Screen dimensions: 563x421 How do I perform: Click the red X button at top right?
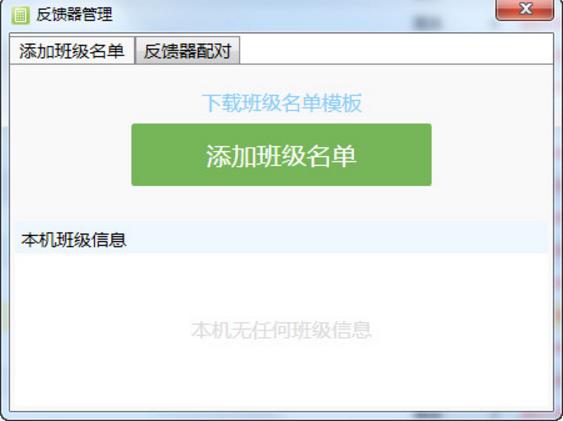click(x=525, y=9)
